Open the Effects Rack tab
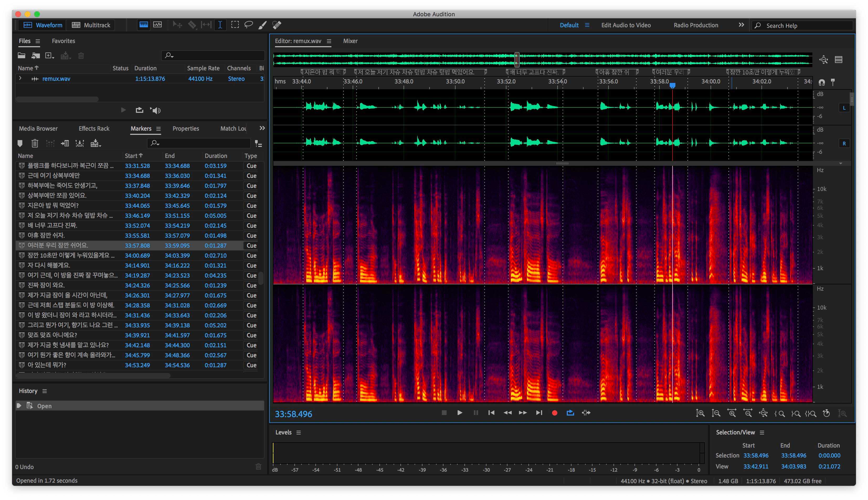Image resolution: width=868 pixels, height=500 pixels. tap(94, 129)
